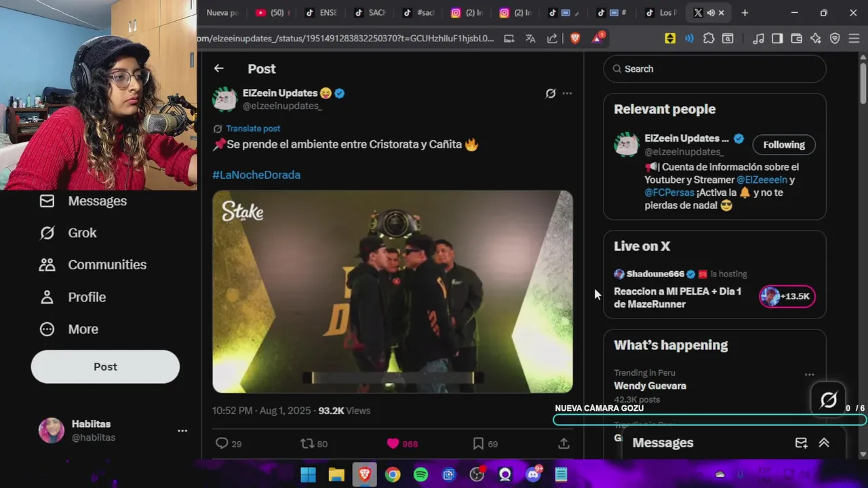Open Discord from taskbar
868x488 pixels.
tap(533, 474)
